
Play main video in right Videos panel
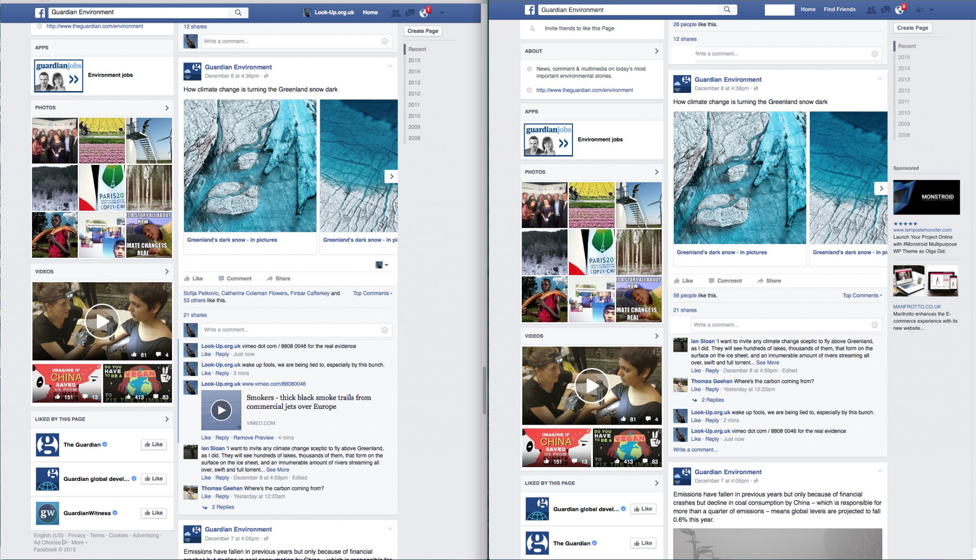[591, 386]
